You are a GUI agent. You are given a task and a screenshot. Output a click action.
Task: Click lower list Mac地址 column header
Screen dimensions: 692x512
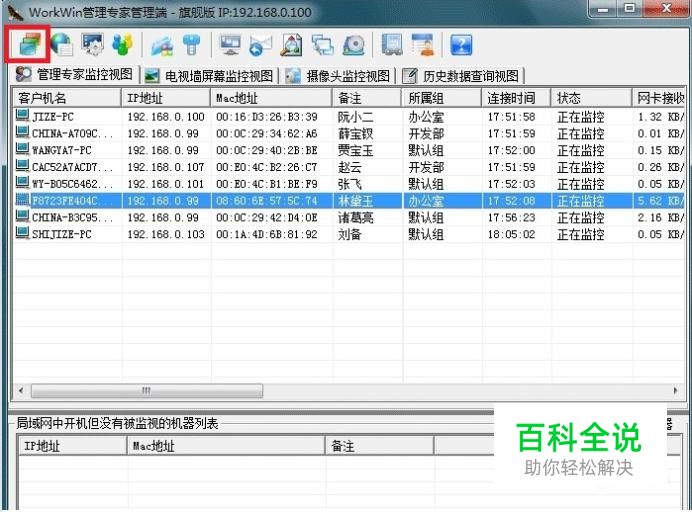click(226, 446)
